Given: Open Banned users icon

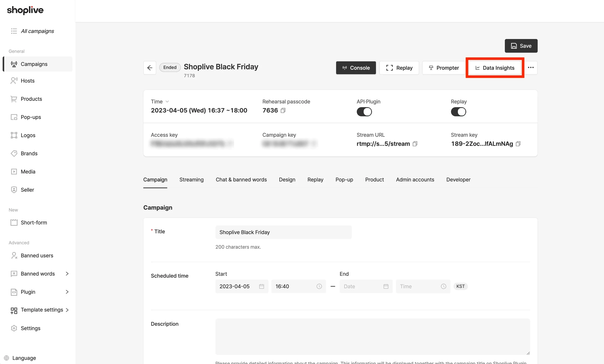Looking at the screenshot, I should pyautogui.click(x=14, y=255).
